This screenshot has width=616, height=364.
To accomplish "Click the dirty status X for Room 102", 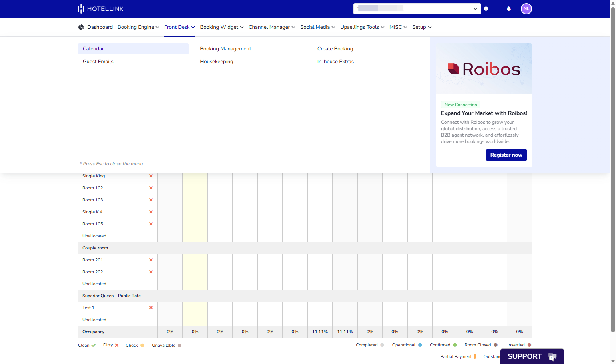I will (151, 188).
